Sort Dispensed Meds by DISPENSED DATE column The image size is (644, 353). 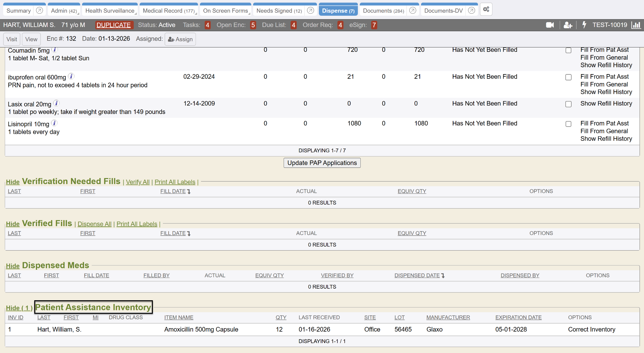[417, 275]
